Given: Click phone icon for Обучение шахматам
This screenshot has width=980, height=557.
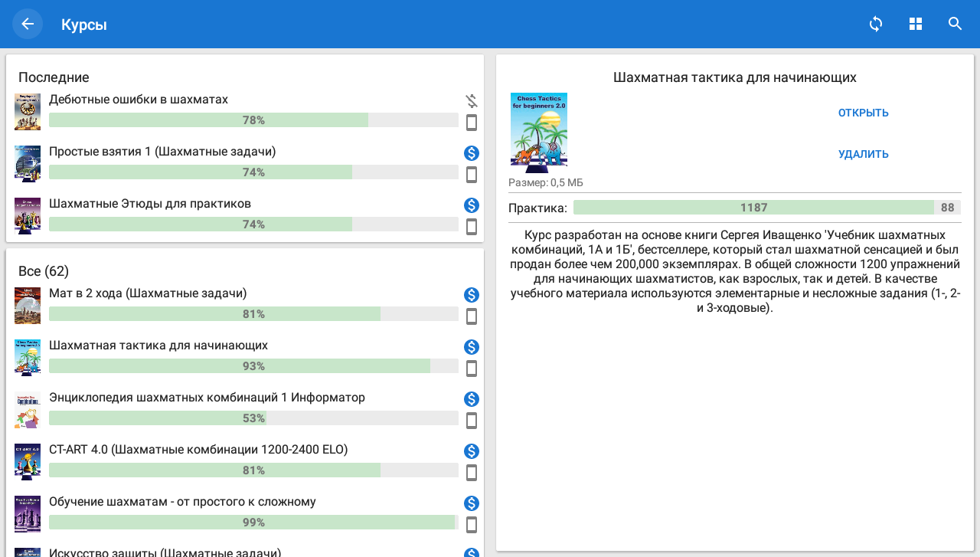Looking at the screenshot, I should (x=472, y=525).
